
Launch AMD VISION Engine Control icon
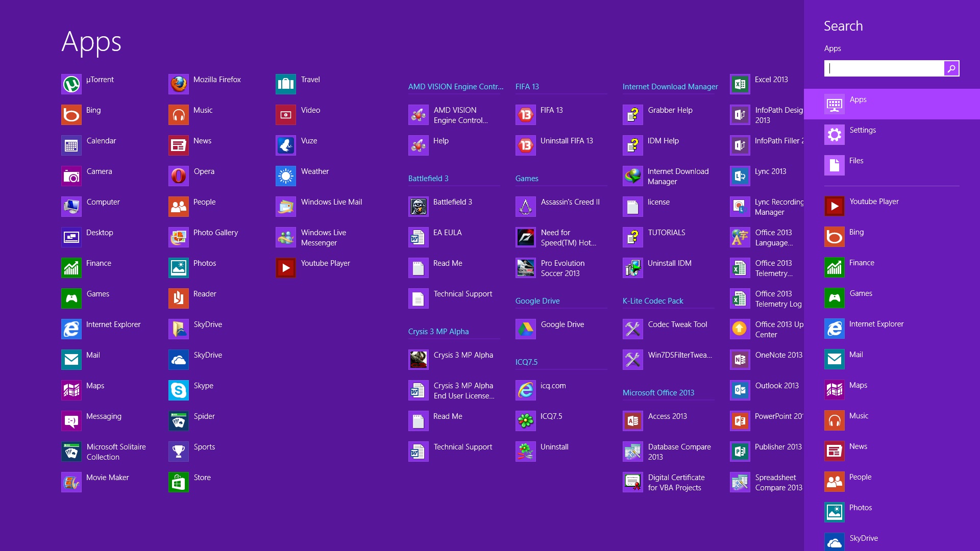click(x=419, y=115)
